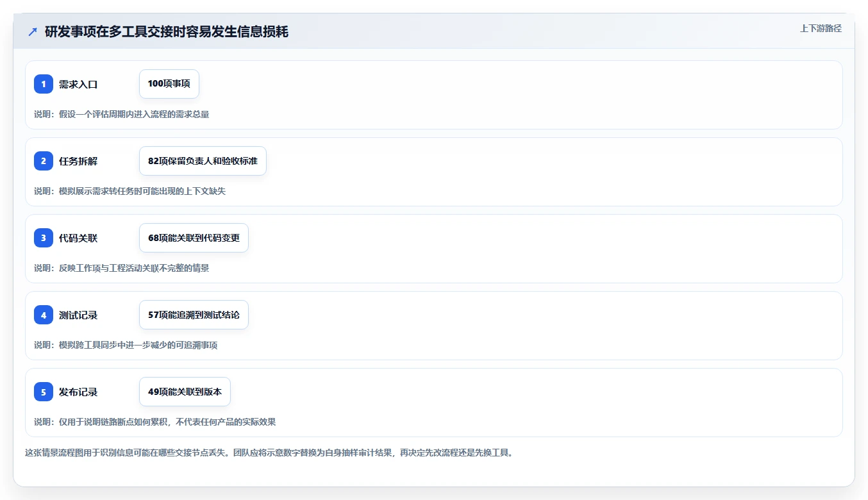This screenshot has width=868, height=500.
Task: Select the 49项能关联到版本 pill
Action: point(185,392)
